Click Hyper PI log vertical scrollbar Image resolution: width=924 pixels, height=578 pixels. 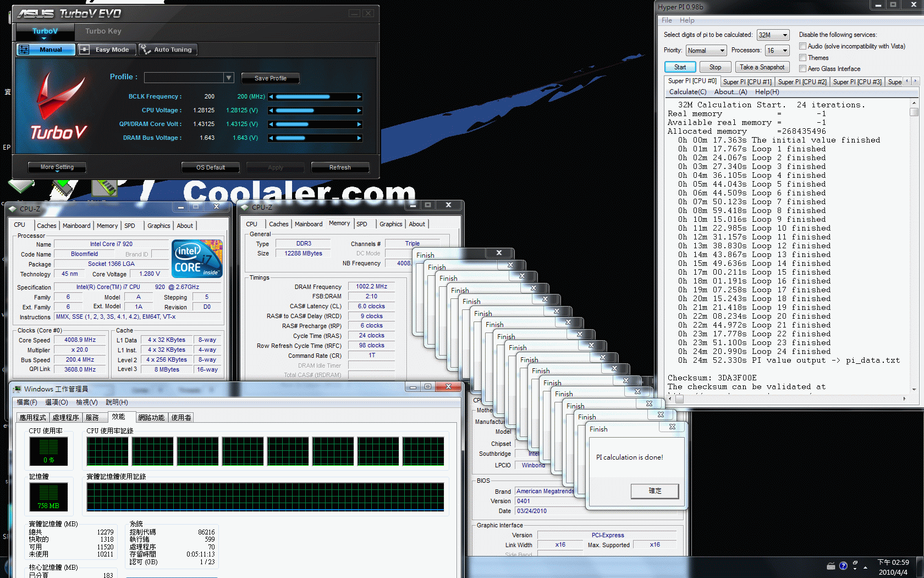coord(914,246)
